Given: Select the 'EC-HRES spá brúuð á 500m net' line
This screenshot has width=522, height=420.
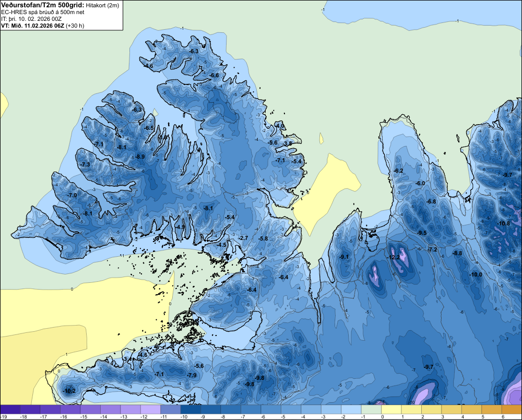Looking at the screenshot, I should [x=42, y=12].
